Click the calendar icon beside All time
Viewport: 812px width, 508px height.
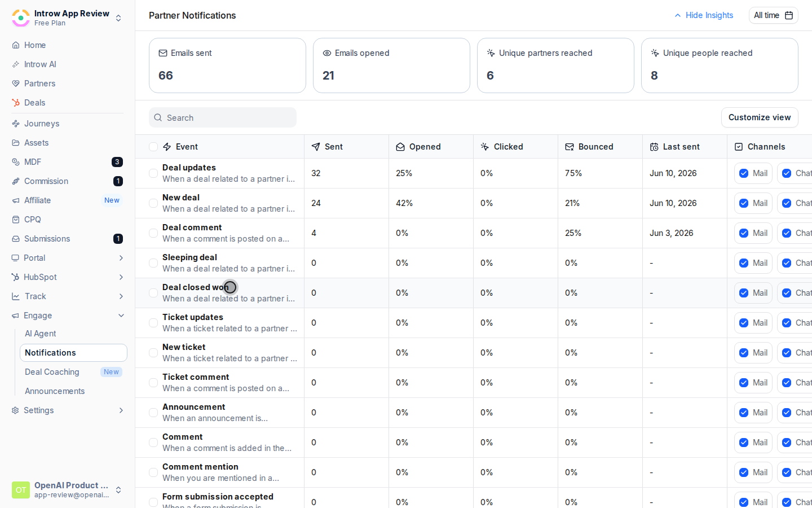(x=789, y=15)
